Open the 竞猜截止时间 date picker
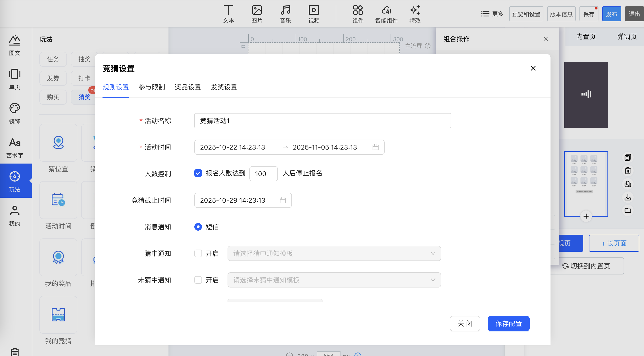Screen dimensions: 644x356 pyautogui.click(x=243, y=200)
